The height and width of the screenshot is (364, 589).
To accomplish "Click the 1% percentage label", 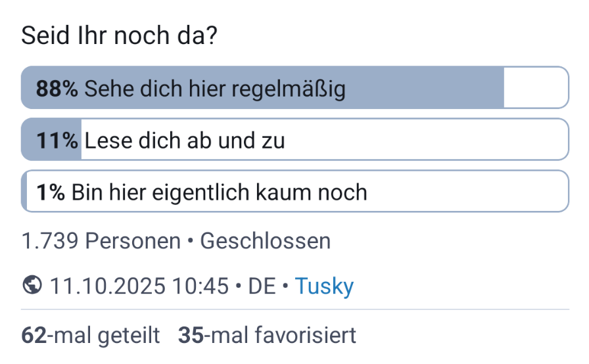I will coord(51,192).
